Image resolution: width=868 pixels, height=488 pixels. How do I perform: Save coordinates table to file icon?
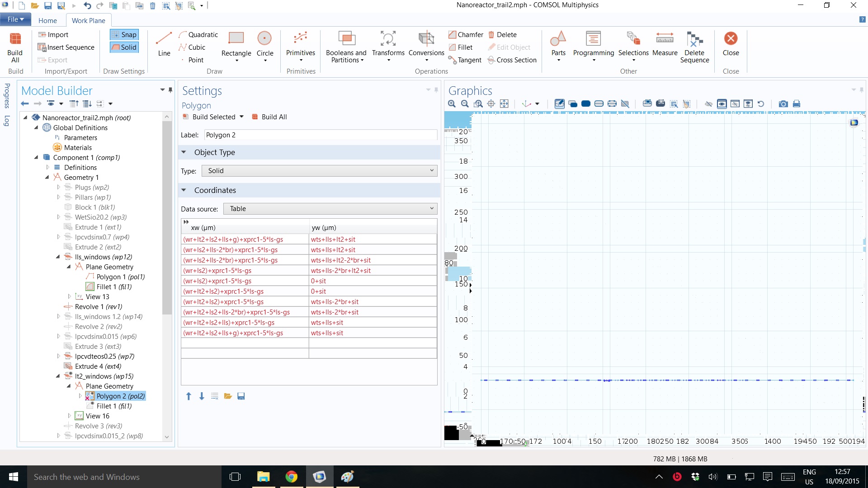pyautogui.click(x=241, y=396)
